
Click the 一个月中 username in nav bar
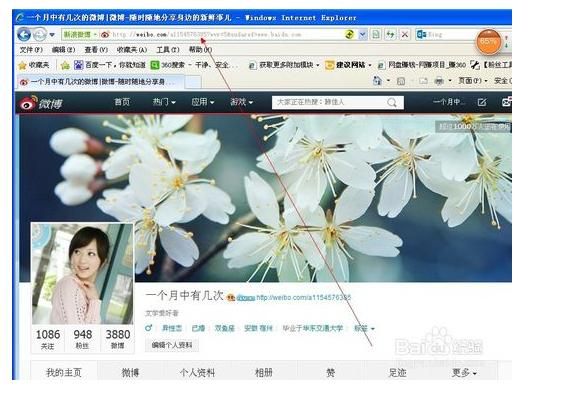coord(449,102)
